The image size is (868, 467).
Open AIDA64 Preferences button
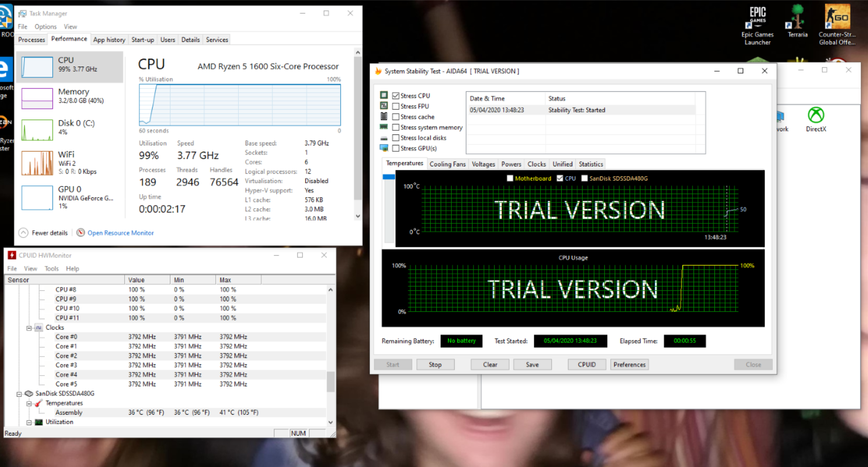[630, 365]
